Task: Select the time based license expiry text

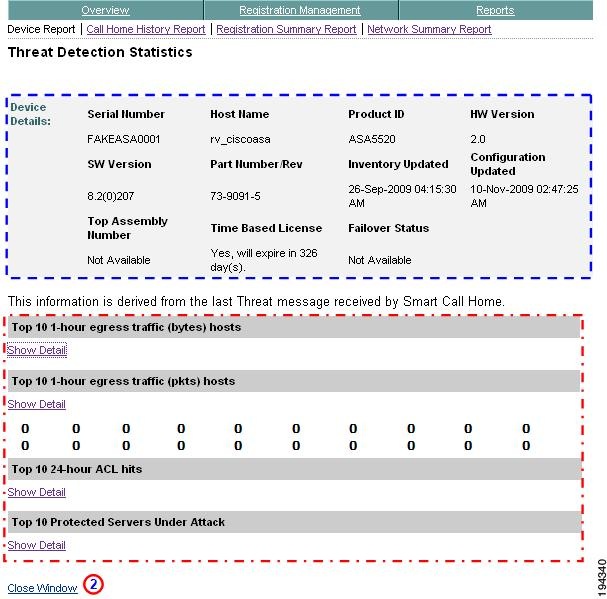Action: point(264,260)
